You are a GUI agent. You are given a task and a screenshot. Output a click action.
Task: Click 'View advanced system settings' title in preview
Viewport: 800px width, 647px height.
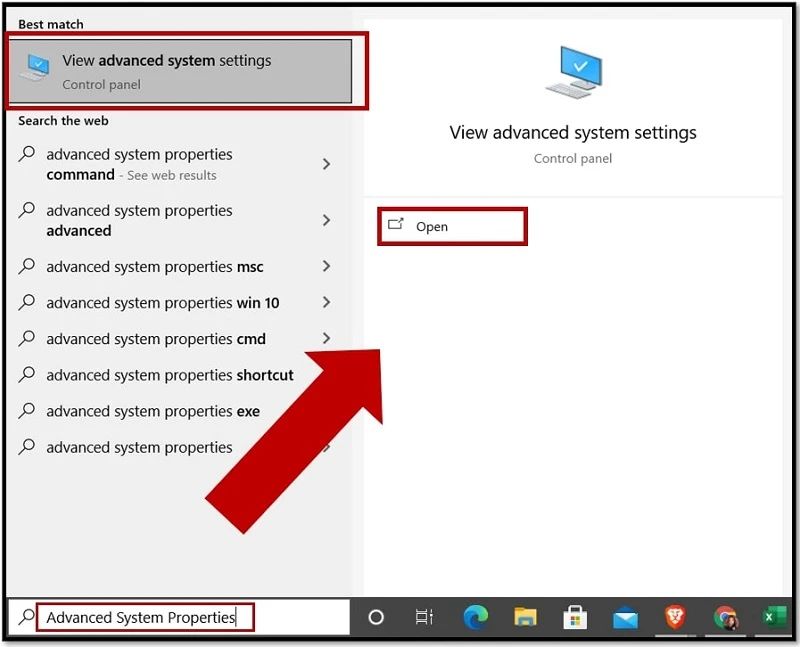coord(573,133)
